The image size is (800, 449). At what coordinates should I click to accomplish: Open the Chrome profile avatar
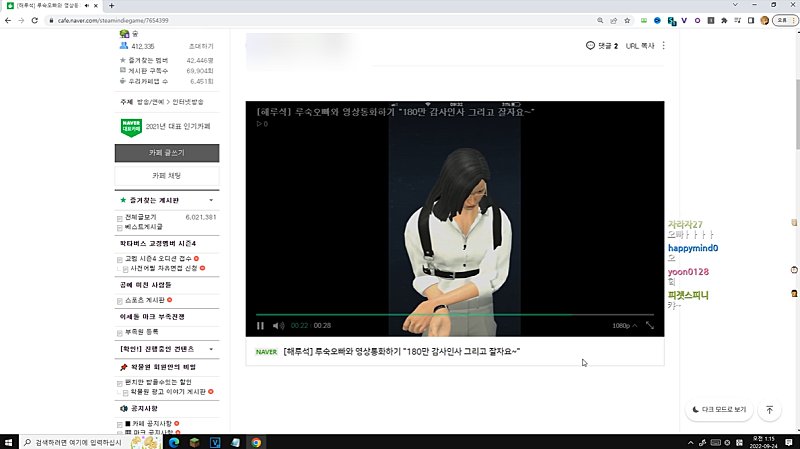[764, 20]
